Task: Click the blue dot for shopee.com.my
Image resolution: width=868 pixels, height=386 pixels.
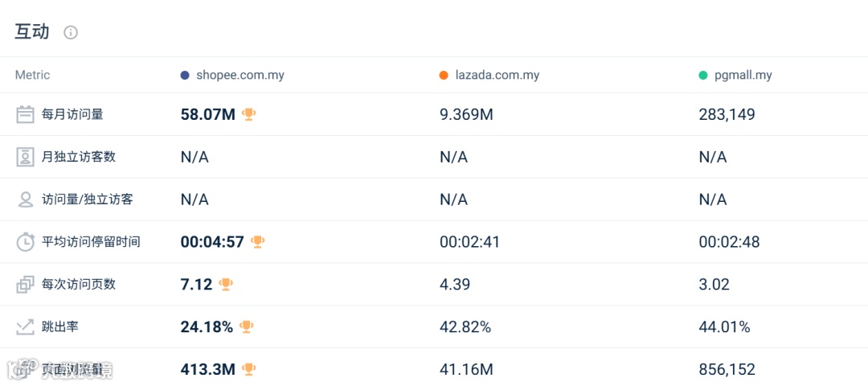Action: [185, 76]
